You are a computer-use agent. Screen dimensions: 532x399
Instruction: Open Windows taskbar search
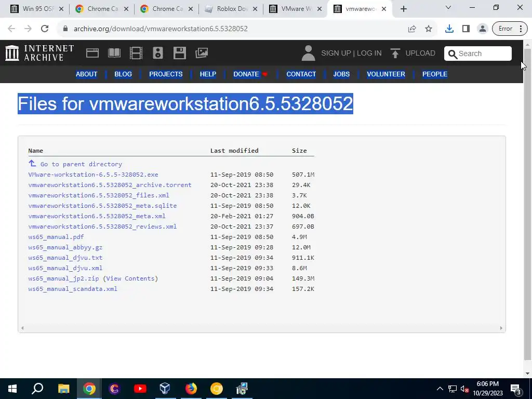click(37, 389)
